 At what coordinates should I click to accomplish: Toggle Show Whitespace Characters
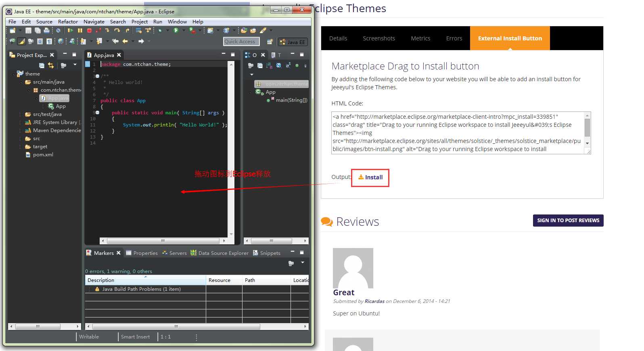[x=49, y=41]
